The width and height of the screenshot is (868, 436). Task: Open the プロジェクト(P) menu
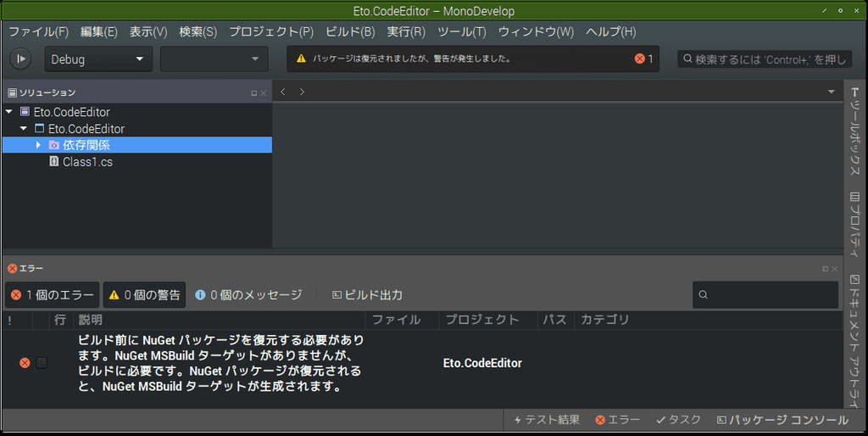coord(271,31)
